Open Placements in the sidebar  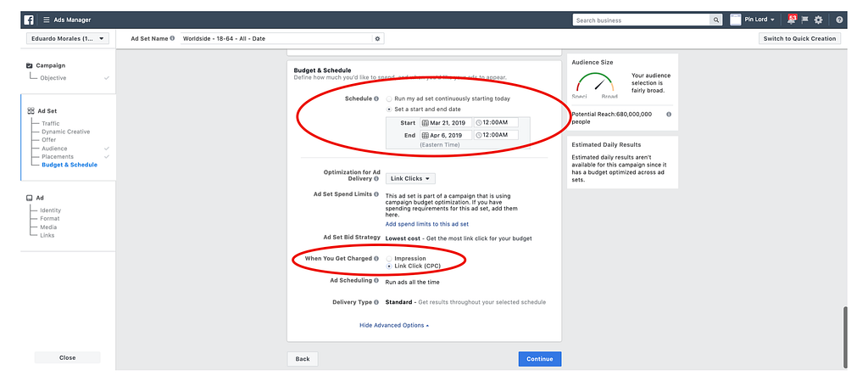(x=58, y=157)
